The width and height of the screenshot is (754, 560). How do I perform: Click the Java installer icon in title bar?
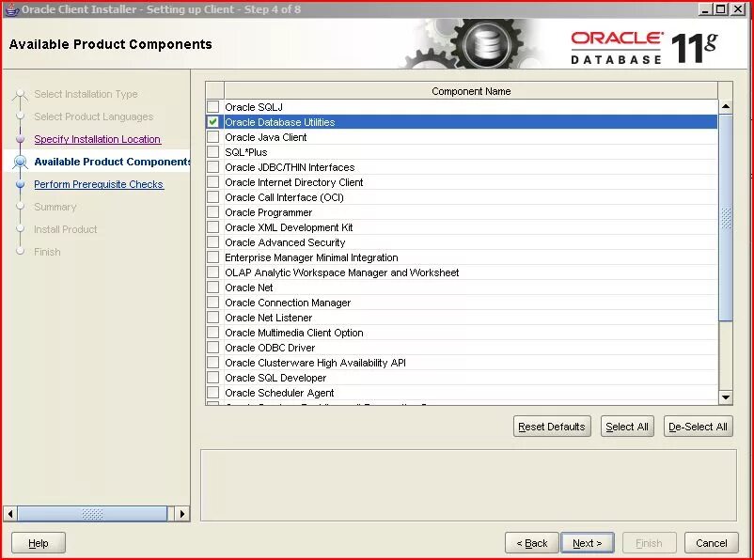coord(11,9)
